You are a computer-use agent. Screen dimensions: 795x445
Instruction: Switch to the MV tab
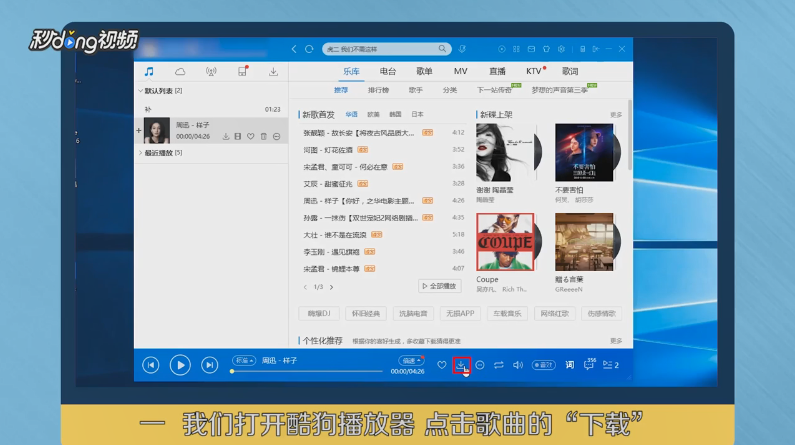point(460,71)
